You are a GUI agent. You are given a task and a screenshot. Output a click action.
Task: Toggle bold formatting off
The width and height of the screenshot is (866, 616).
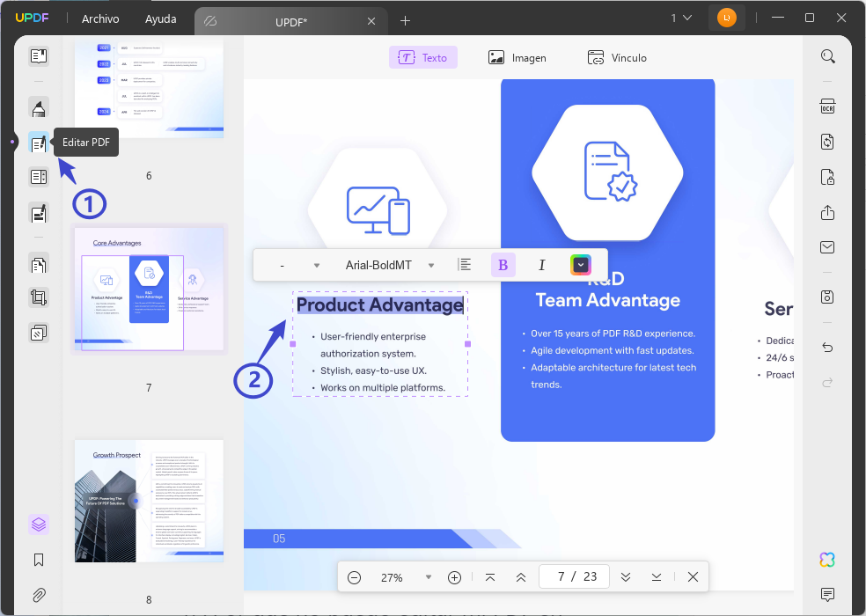[503, 264]
